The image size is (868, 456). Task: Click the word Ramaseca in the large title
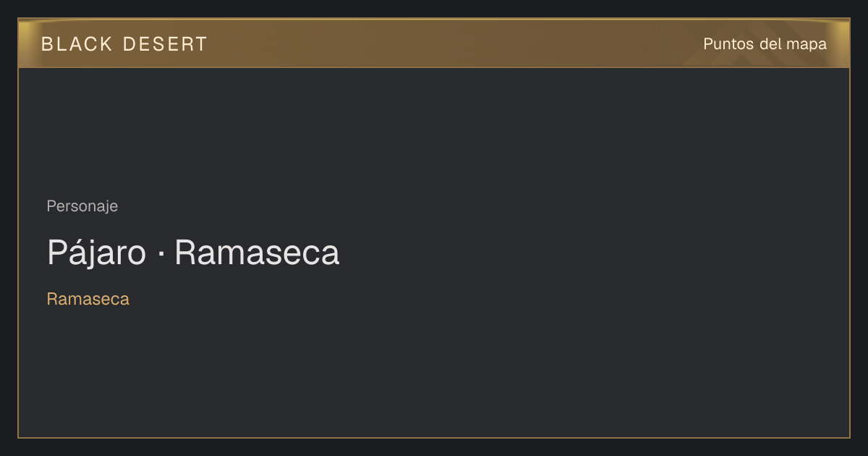click(257, 253)
